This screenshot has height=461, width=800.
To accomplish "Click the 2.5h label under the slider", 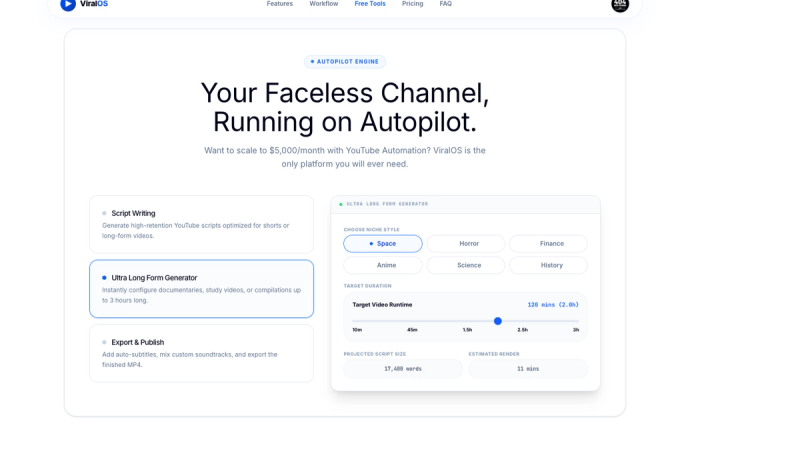I will 522,330.
